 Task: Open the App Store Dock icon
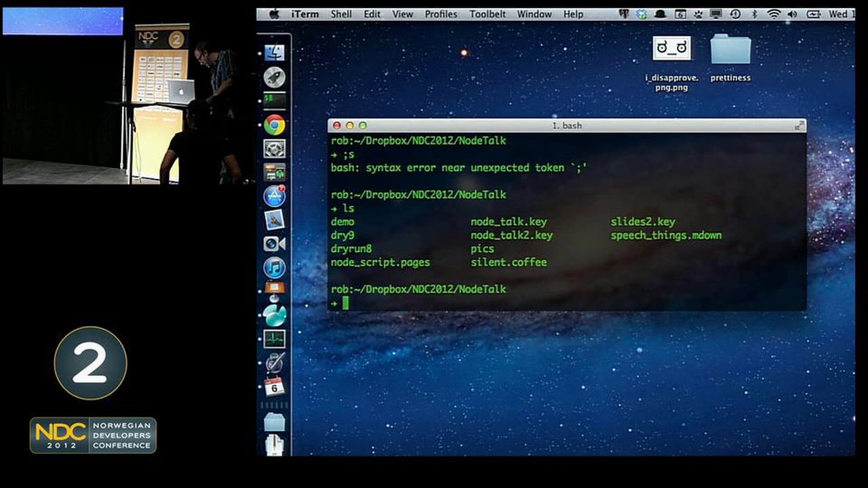275,196
